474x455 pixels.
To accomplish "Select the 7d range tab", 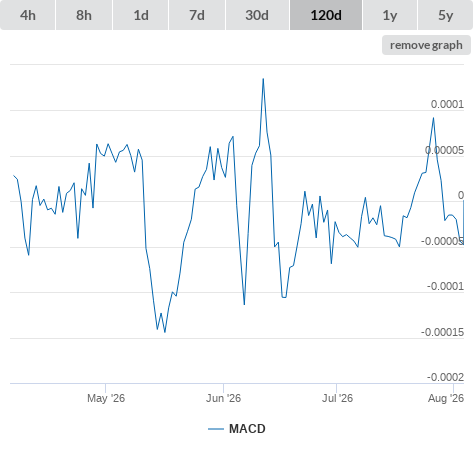I will (x=197, y=15).
